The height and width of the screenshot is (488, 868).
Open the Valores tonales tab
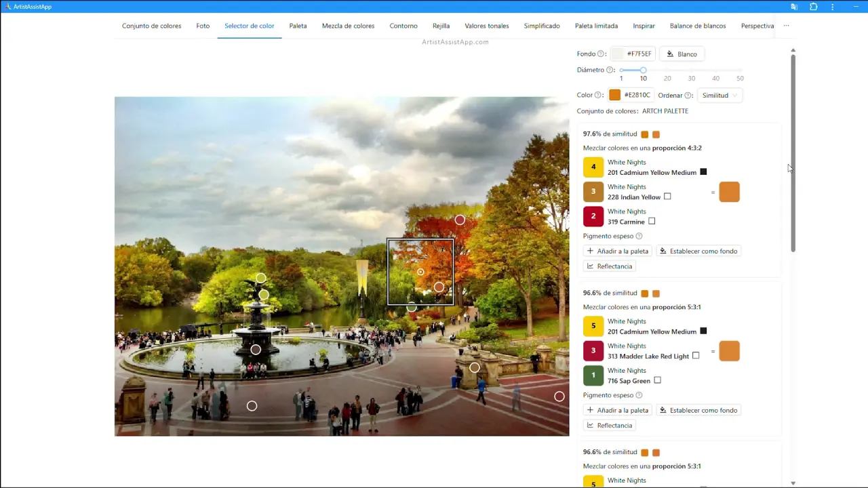(486, 26)
